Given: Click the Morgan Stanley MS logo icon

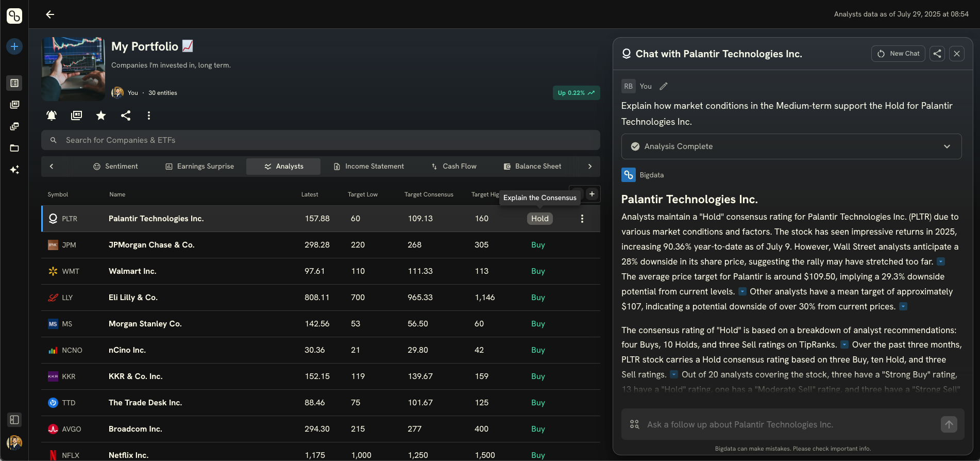Looking at the screenshot, I should tap(53, 324).
